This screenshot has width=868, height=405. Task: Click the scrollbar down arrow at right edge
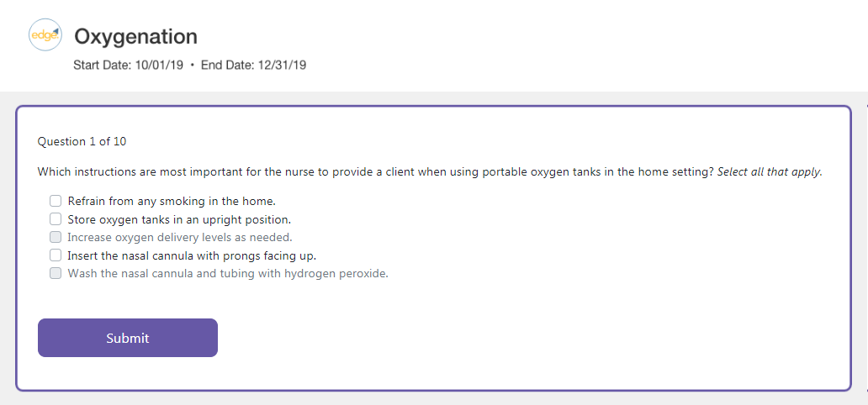coord(865,391)
